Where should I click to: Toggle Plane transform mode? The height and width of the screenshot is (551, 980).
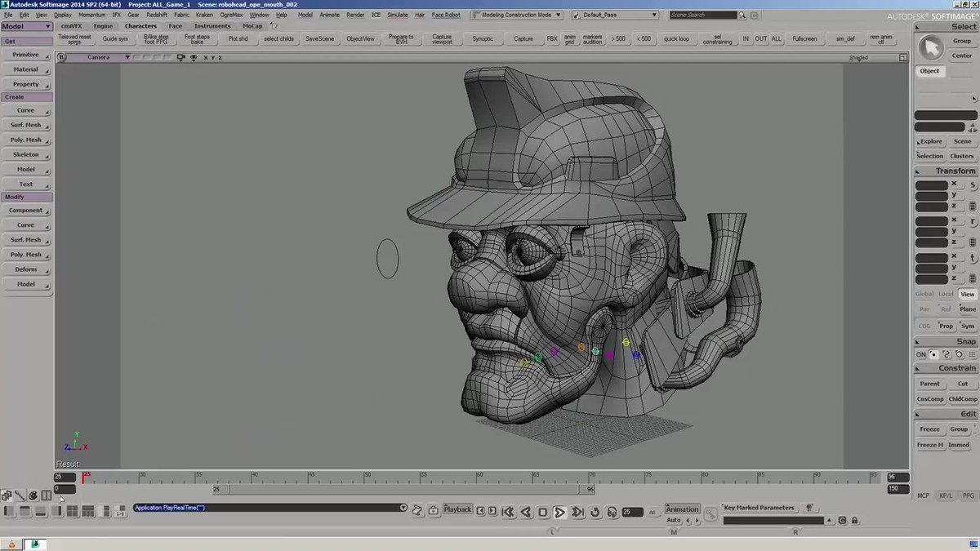[x=967, y=309]
